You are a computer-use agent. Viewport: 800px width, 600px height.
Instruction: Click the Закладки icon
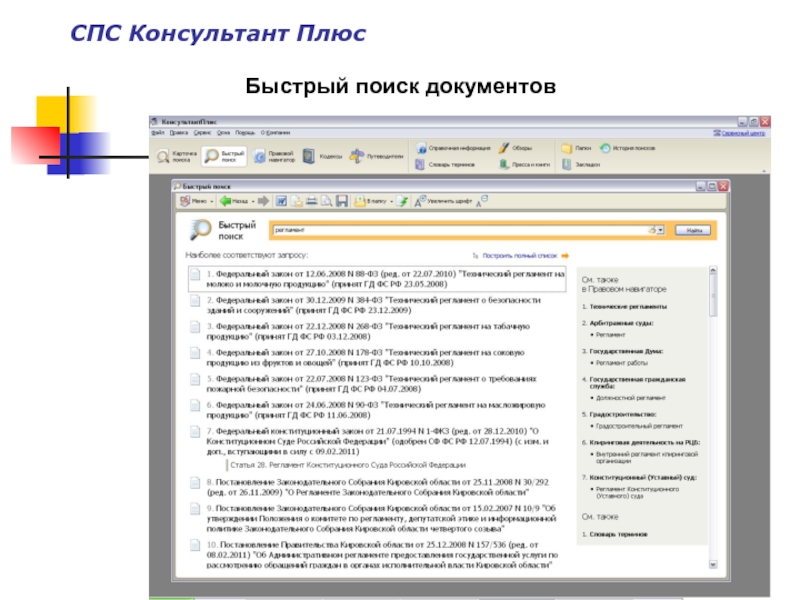(580, 164)
